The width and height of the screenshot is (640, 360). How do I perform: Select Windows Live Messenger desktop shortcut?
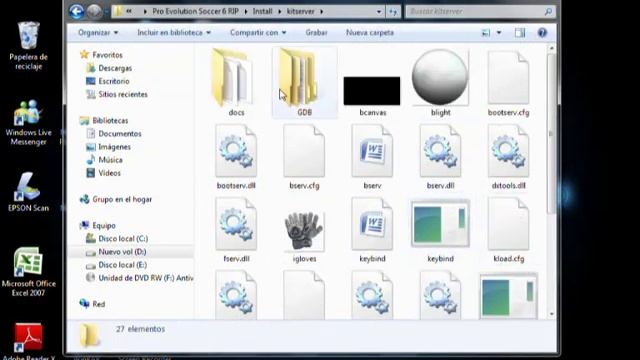[x=28, y=122]
